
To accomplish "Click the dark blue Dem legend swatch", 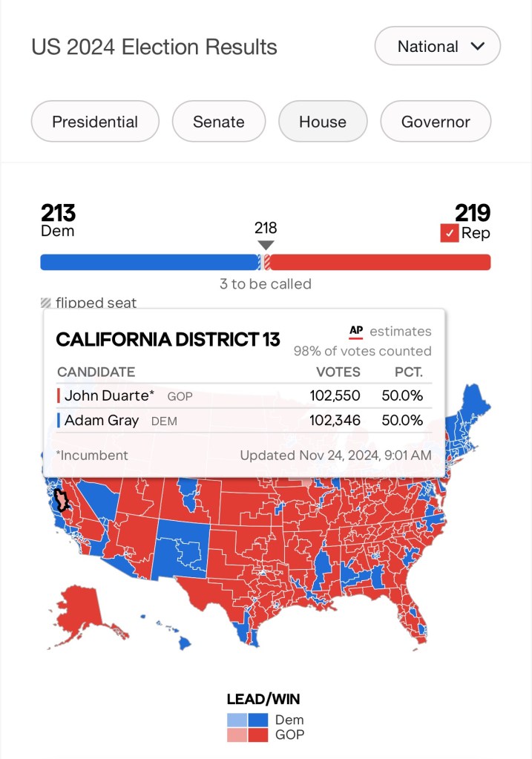I will 258,720.
